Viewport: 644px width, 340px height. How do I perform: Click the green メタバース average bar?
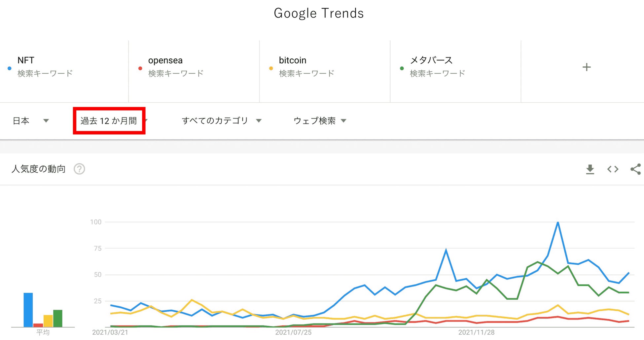(58, 318)
